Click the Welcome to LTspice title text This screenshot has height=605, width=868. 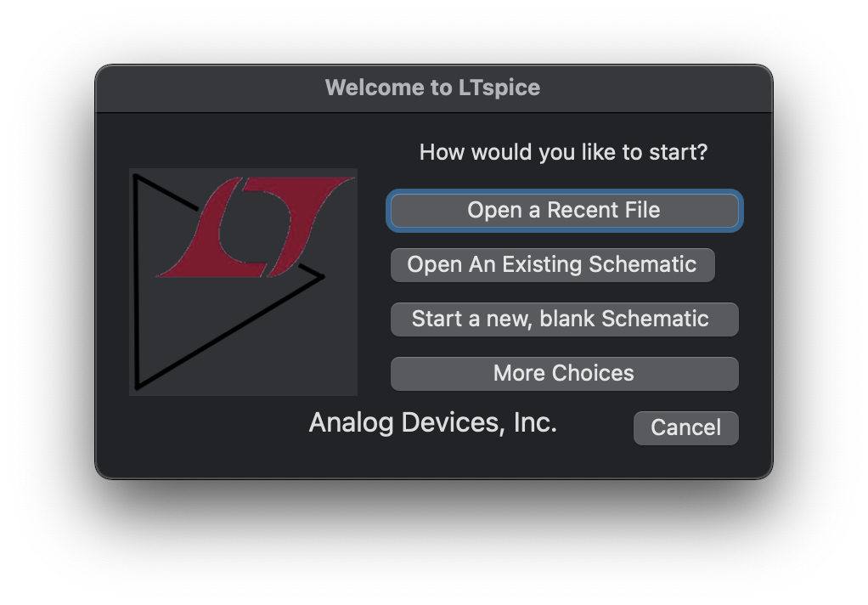point(432,88)
